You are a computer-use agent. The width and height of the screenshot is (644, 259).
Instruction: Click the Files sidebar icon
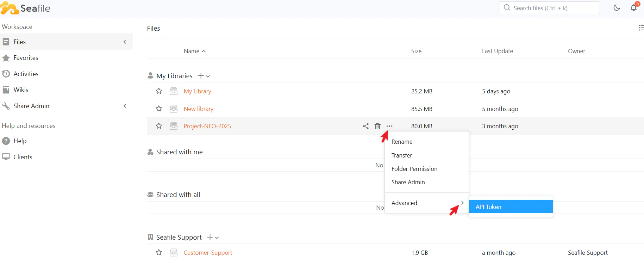tap(6, 42)
